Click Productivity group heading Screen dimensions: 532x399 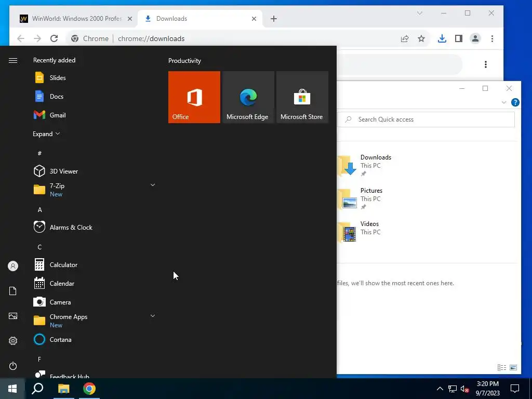pyautogui.click(x=184, y=61)
